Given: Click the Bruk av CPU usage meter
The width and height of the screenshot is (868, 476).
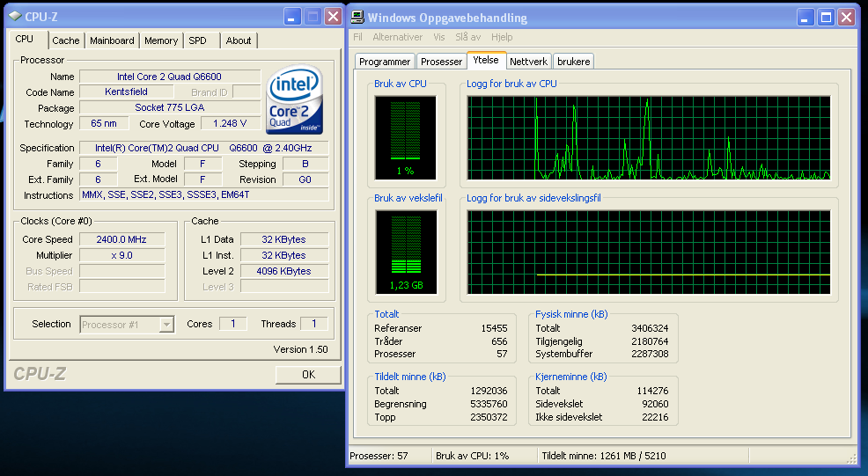Looking at the screenshot, I should 405,138.
